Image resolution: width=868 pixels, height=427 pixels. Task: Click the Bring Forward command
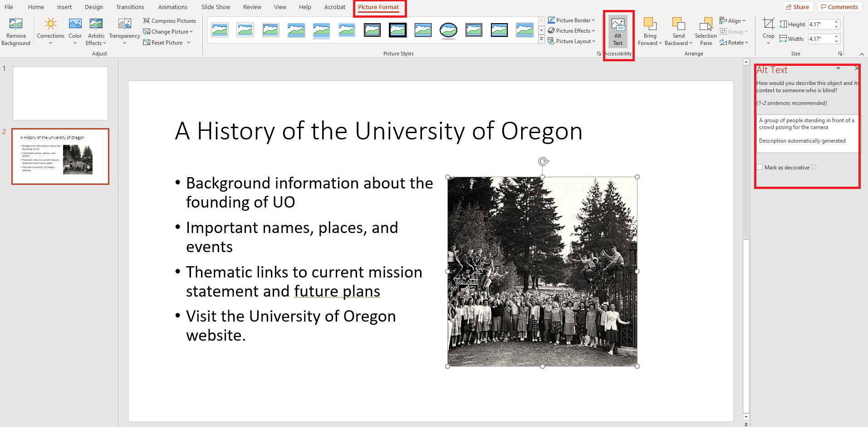tap(650, 31)
